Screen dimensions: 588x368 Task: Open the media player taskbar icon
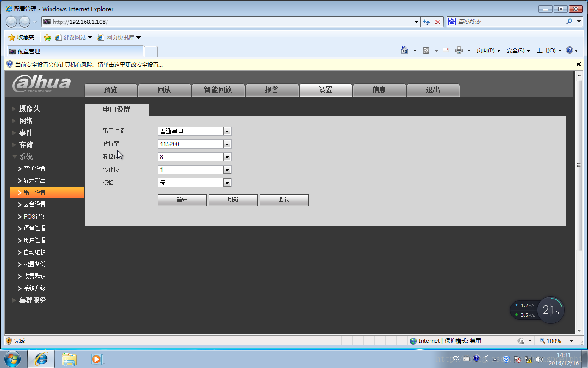tap(97, 359)
